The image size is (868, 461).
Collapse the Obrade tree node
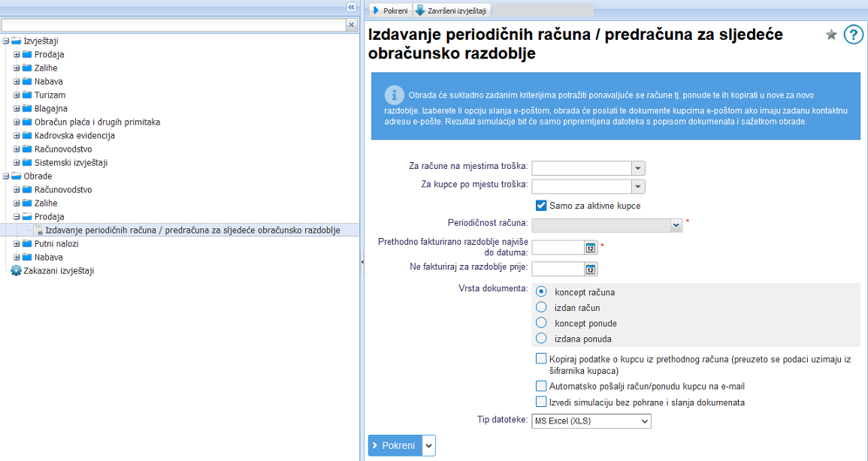(5, 176)
